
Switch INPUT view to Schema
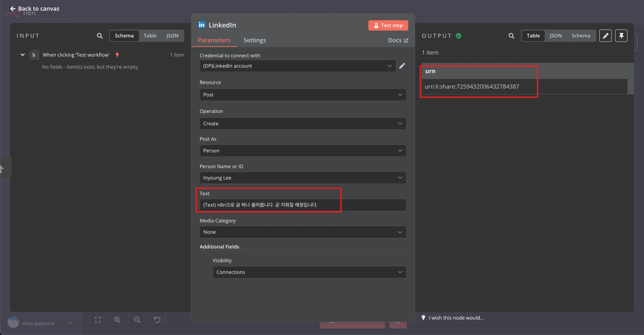[124, 36]
